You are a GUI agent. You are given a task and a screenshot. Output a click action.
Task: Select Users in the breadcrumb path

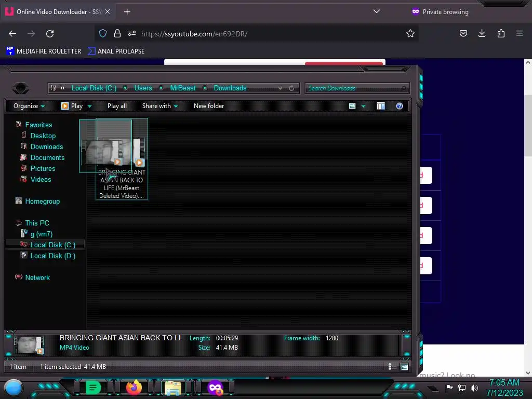pos(143,88)
